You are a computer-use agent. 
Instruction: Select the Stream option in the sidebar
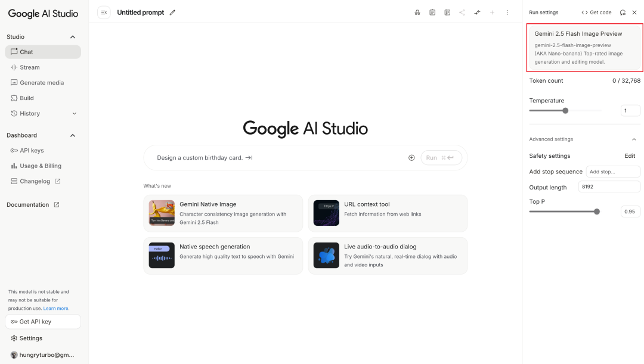click(x=30, y=67)
